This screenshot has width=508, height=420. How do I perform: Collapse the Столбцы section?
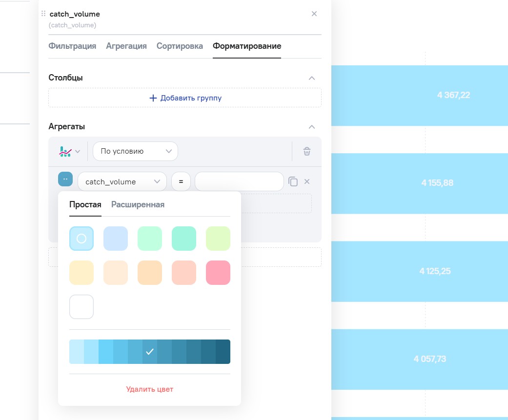pyautogui.click(x=312, y=78)
